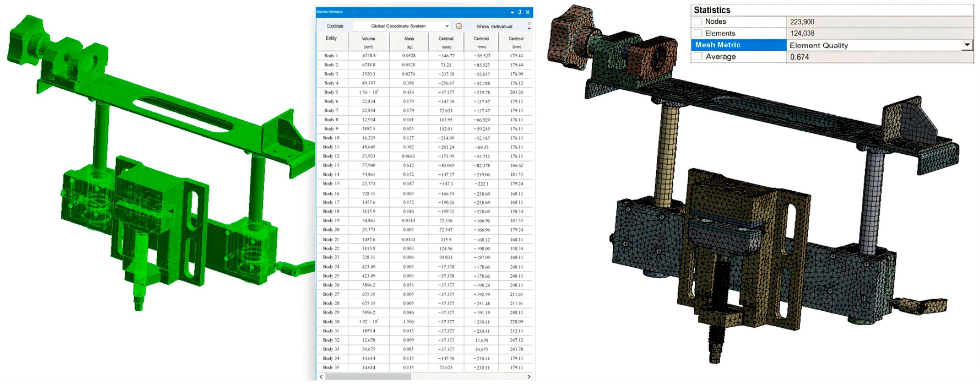This screenshot has width=980, height=386.
Task: Pin the Selection Information panel
Action: [x=520, y=12]
